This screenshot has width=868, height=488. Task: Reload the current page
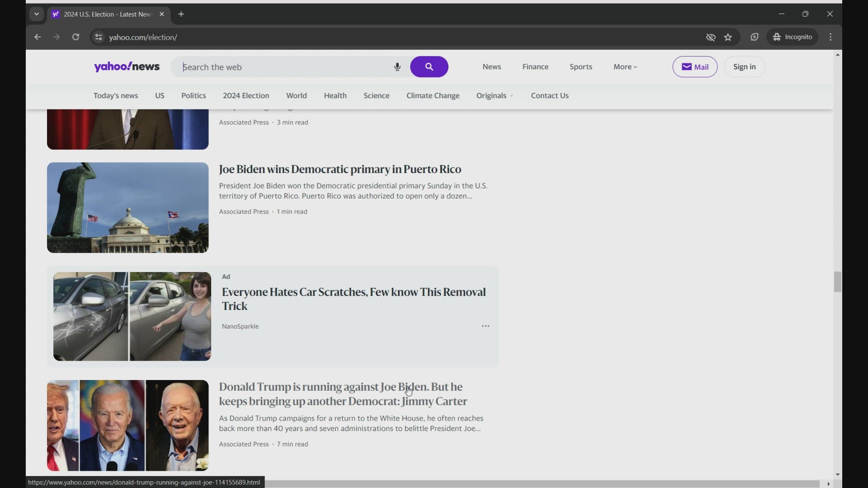pos(75,37)
